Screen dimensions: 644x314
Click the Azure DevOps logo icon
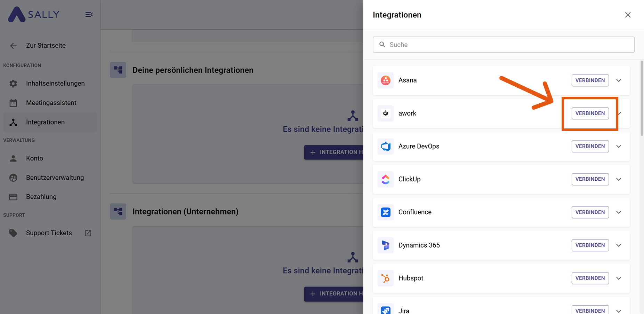coord(385,146)
